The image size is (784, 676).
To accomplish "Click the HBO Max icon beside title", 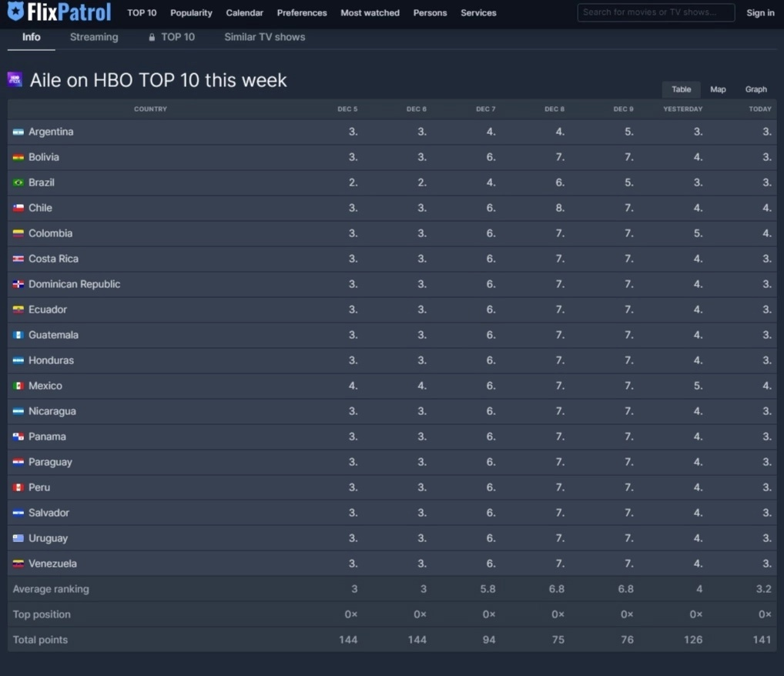I will coord(15,79).
